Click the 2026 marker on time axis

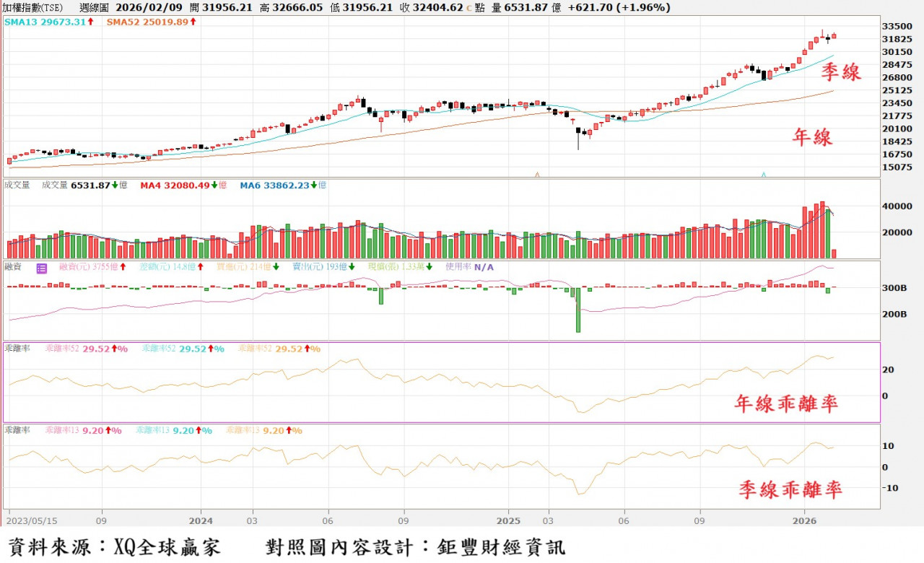pyautogui.click(x=805, y=520)
